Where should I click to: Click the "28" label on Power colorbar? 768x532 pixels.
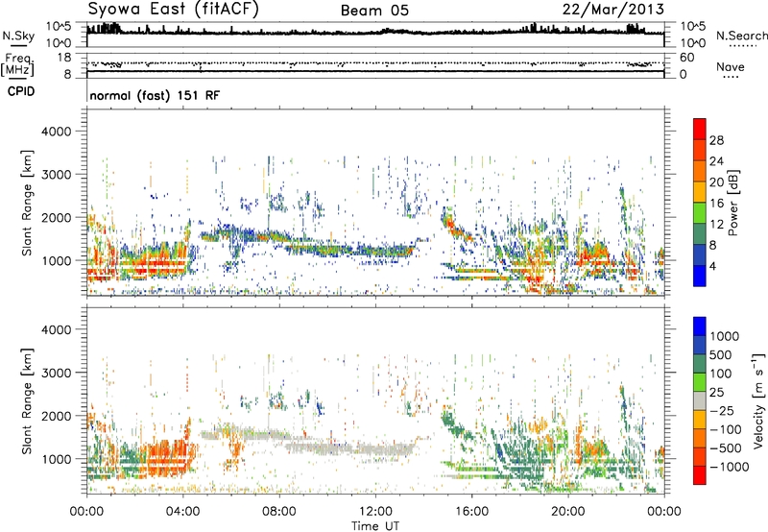[716, 140]
